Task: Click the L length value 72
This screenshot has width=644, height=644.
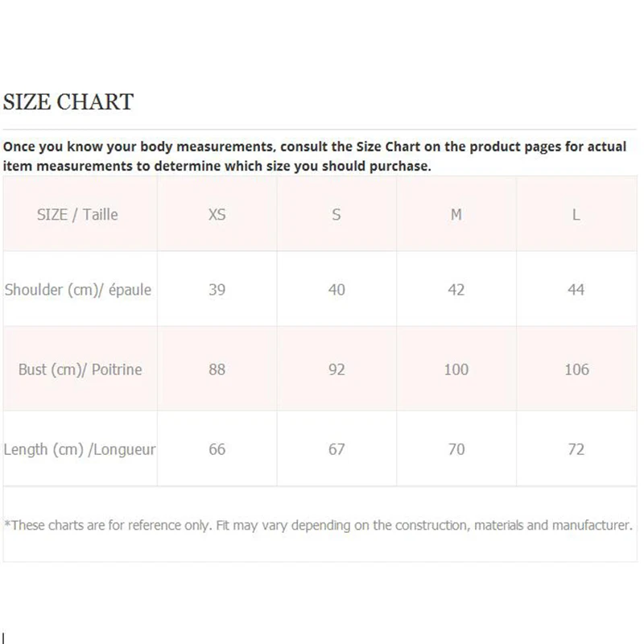Action: coord(576,449)
